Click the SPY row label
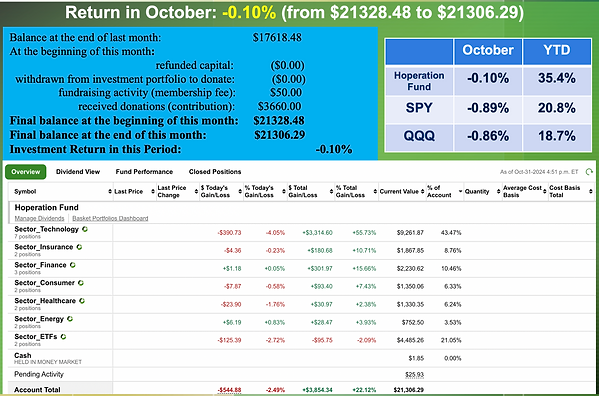Screen dimensions: 599x396 (419, 108)
